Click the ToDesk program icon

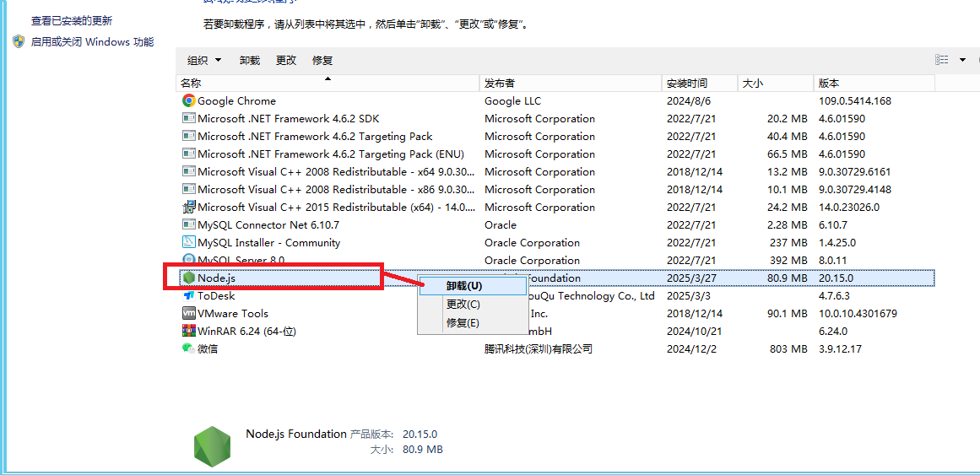tap(189, 295)
